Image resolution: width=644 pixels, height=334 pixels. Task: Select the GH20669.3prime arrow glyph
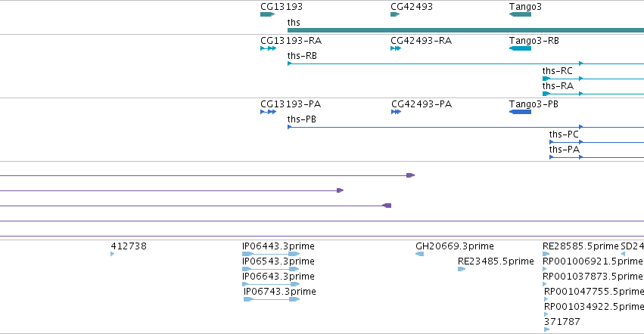click(420, 254)
